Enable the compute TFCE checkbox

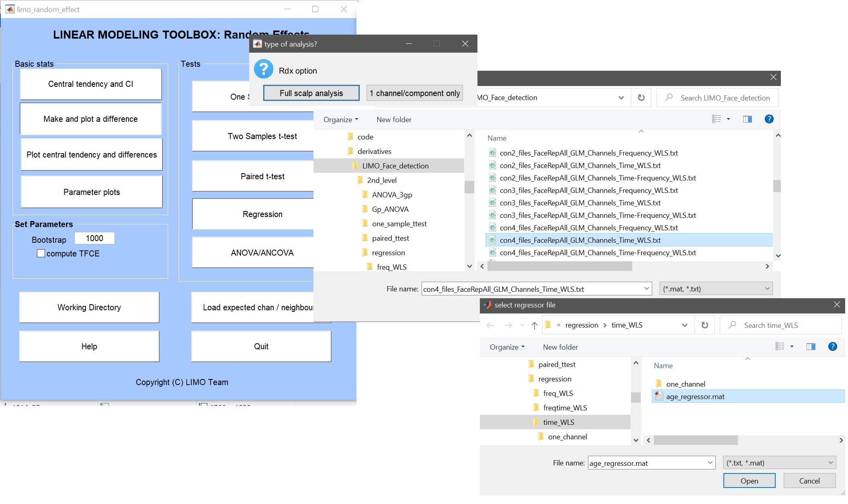pos(41,253)
